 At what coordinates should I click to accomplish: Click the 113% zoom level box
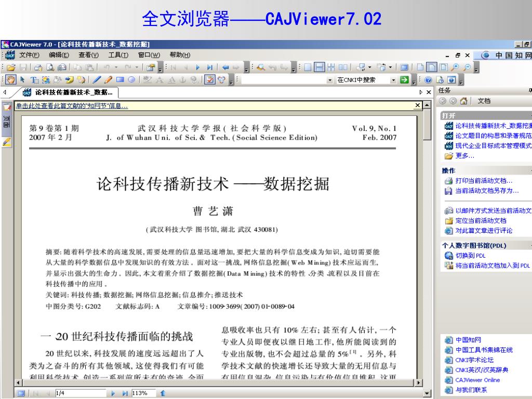143,393
